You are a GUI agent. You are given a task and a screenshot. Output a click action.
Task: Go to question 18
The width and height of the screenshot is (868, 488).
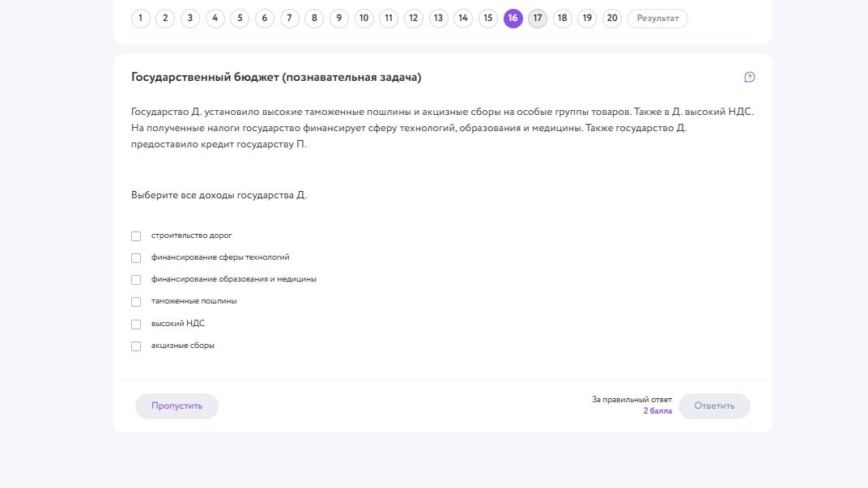click(563, 19)
